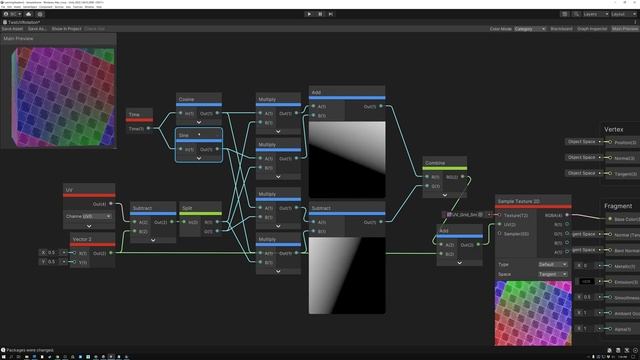Click the Pause button in the toolbar
The height and width of the screenshot is (360, 640).
(320, 14)
